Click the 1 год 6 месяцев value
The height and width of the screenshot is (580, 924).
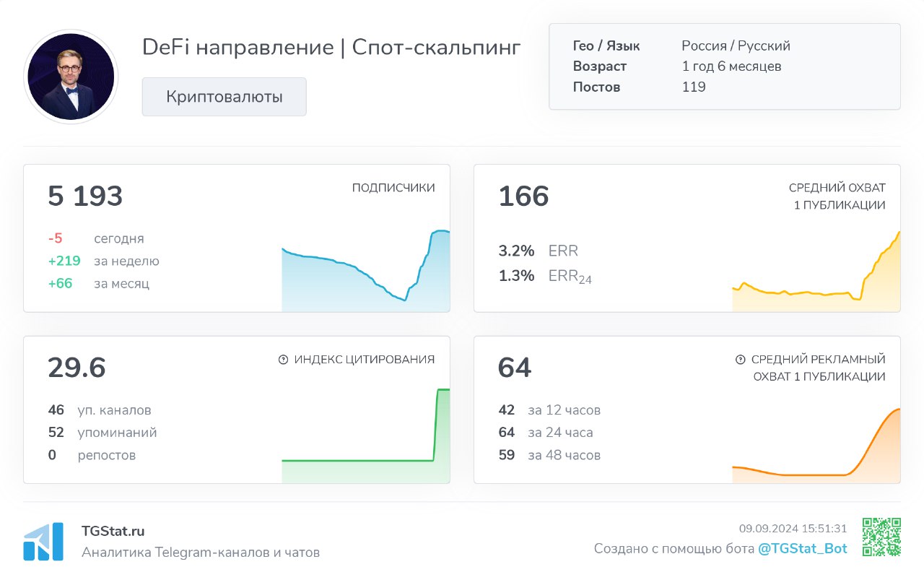pyautogui.click(x=731, y=66)
